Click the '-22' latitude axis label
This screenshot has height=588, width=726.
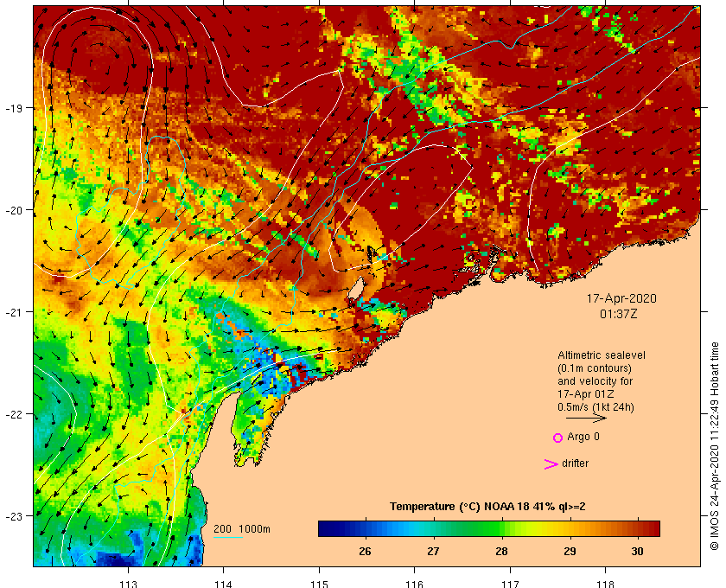coord(14,414)
